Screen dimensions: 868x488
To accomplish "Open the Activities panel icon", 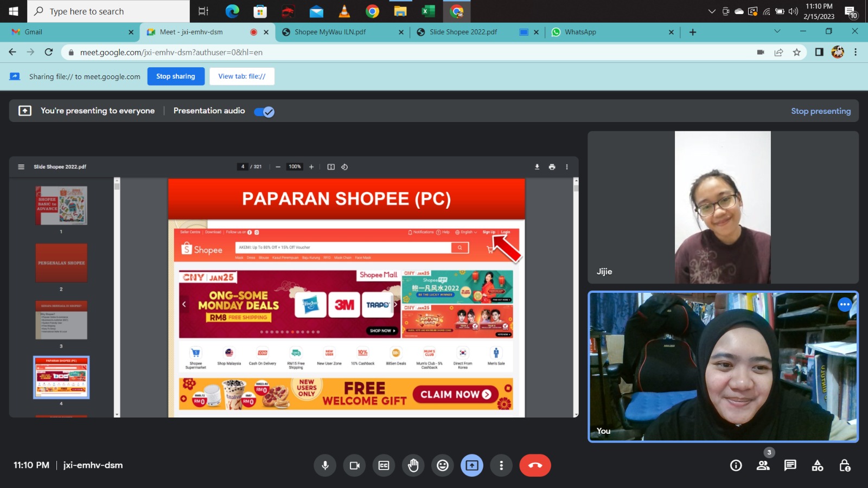I will pos(817,465).
